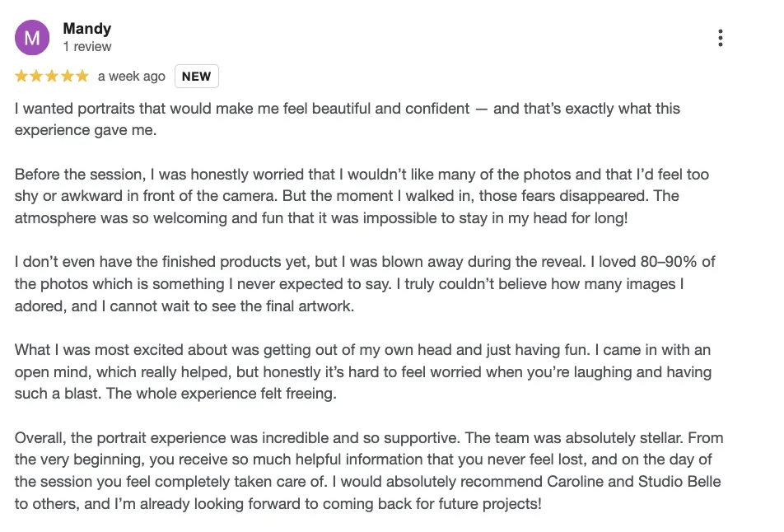Click the "1 review" count text
784x532 pixels.
point(86,47)
